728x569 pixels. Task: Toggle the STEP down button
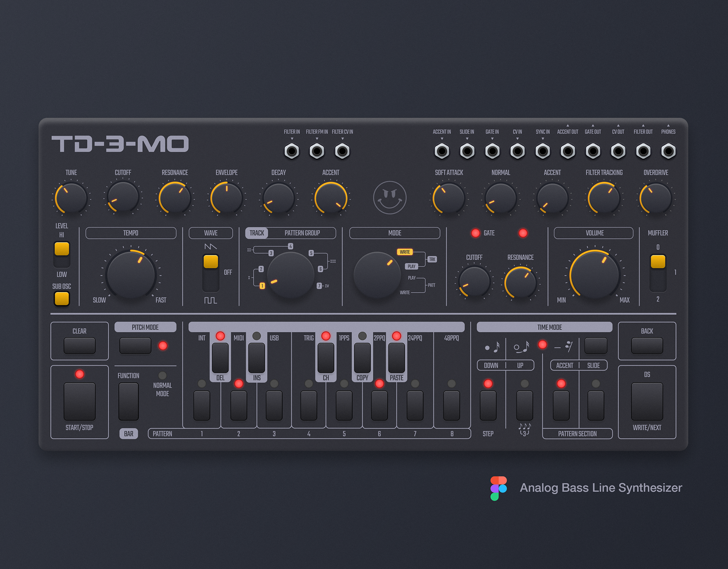(488, 405)
